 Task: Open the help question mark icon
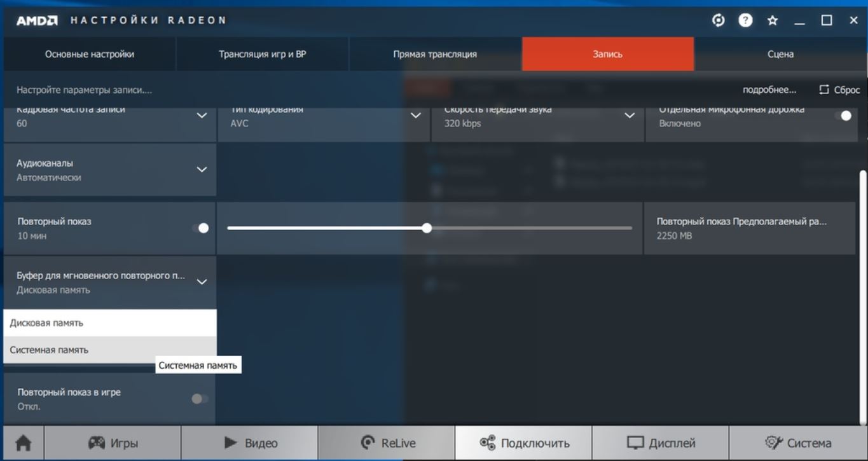(x=745, y=20)
